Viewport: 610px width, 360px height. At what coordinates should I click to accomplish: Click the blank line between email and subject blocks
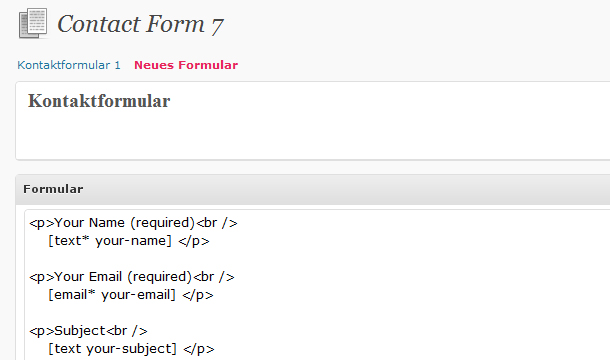point(311,313)
